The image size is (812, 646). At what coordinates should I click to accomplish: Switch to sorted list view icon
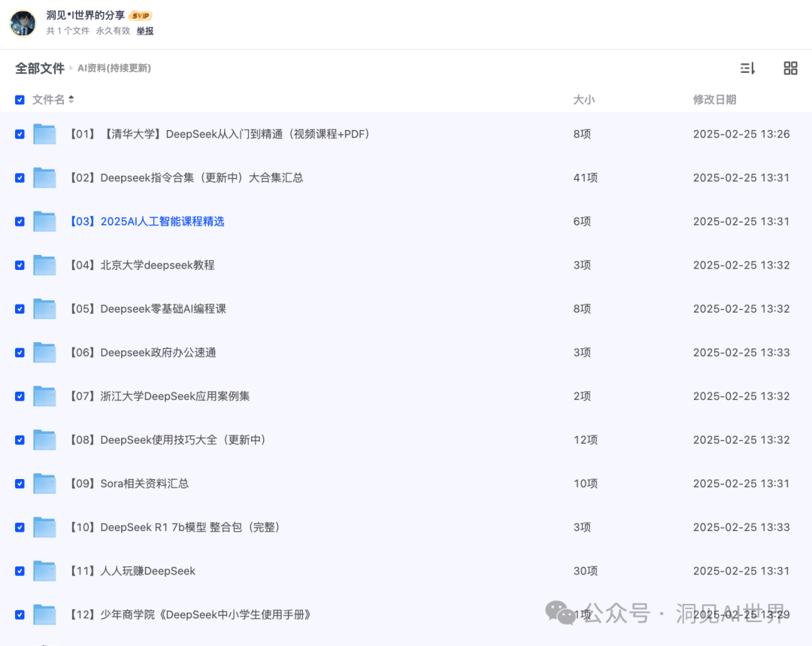tap(747, 68)
